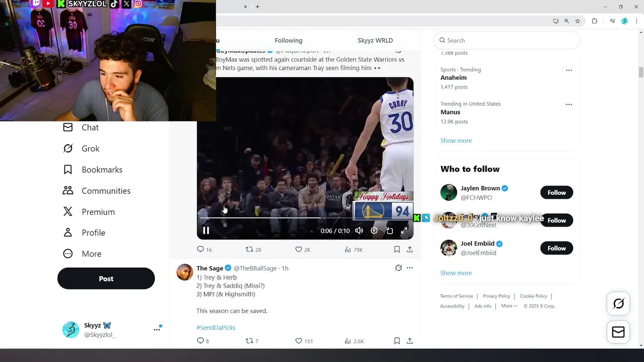View analytics of the 2.6K views tweet

(x=354, y=341)
